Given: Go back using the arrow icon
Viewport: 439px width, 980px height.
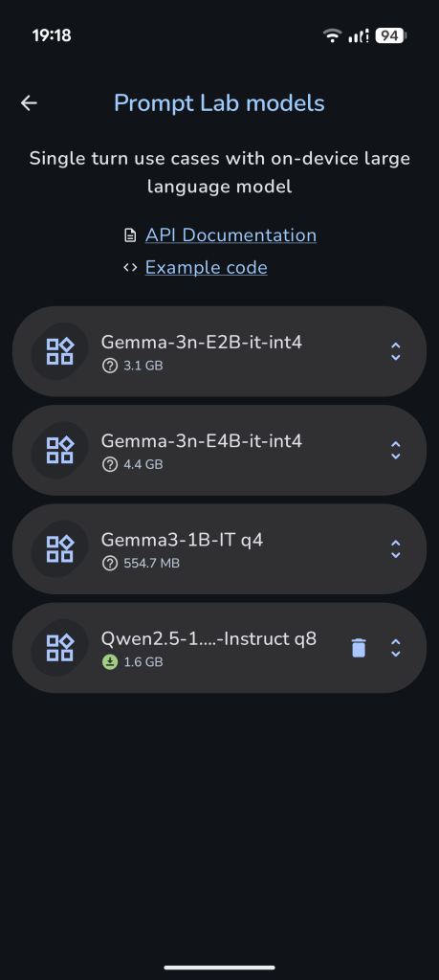Looking at the screenshot, I should tap(29, 103).
